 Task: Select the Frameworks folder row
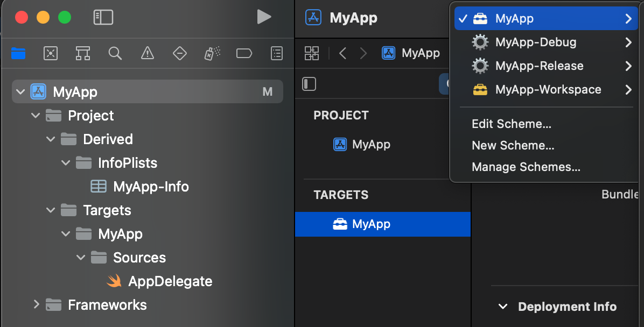148,305
